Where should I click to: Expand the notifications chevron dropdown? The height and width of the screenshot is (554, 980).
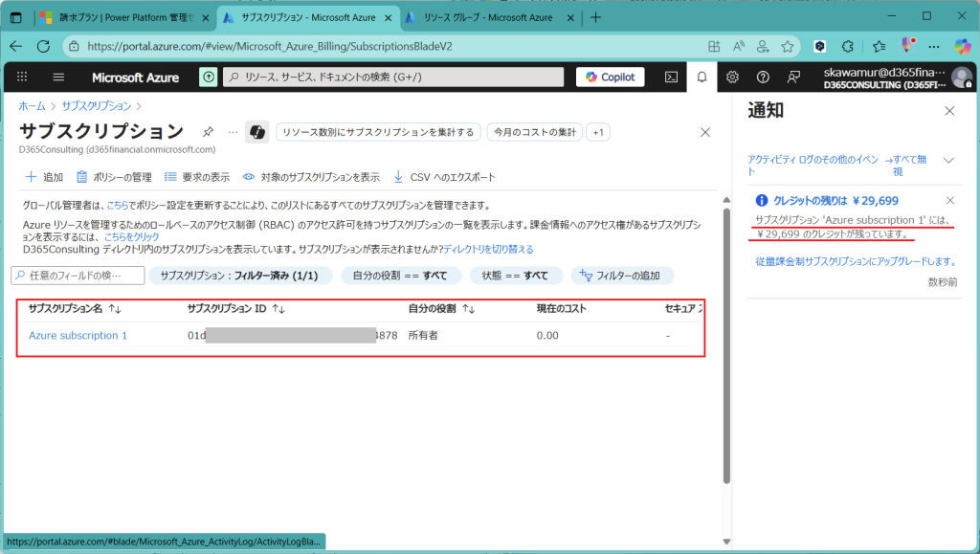coord(948,161)
